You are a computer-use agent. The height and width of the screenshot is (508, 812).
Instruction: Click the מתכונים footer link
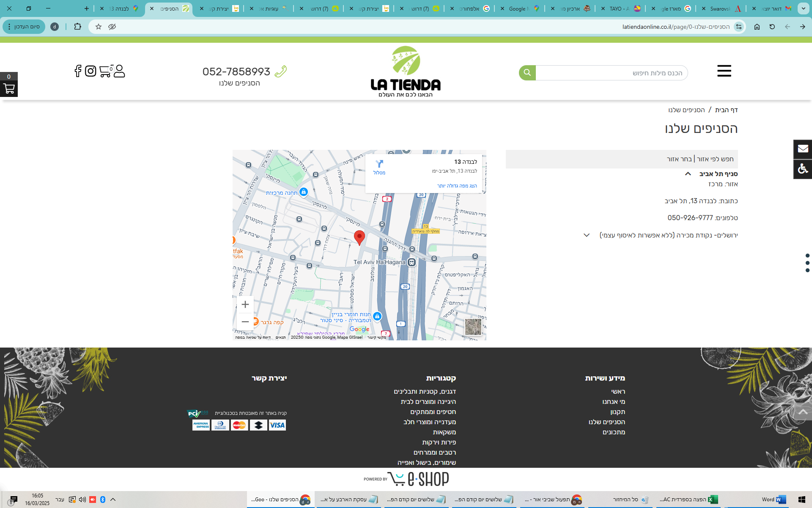tap(614, 432)
